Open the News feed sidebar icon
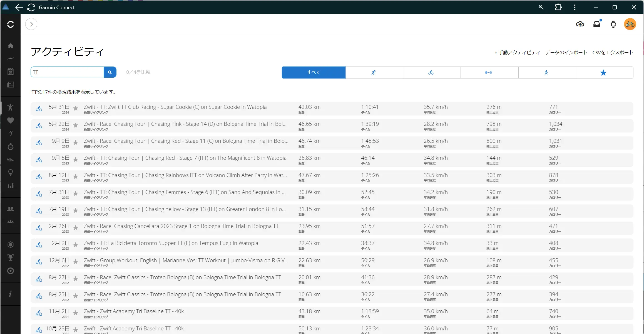 11,85
